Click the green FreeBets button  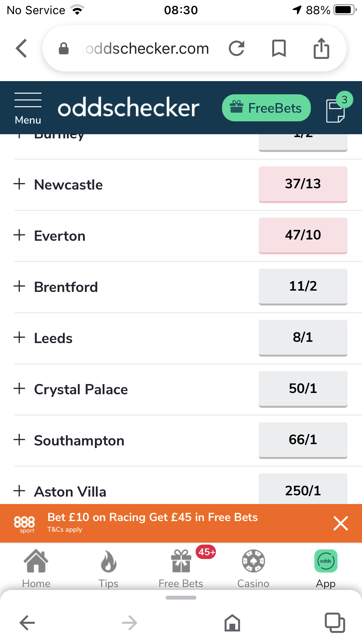(x=266, y=108)
